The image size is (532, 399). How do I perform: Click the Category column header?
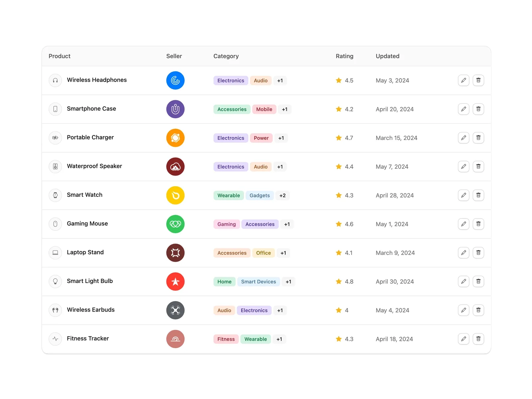pos(226,56)
